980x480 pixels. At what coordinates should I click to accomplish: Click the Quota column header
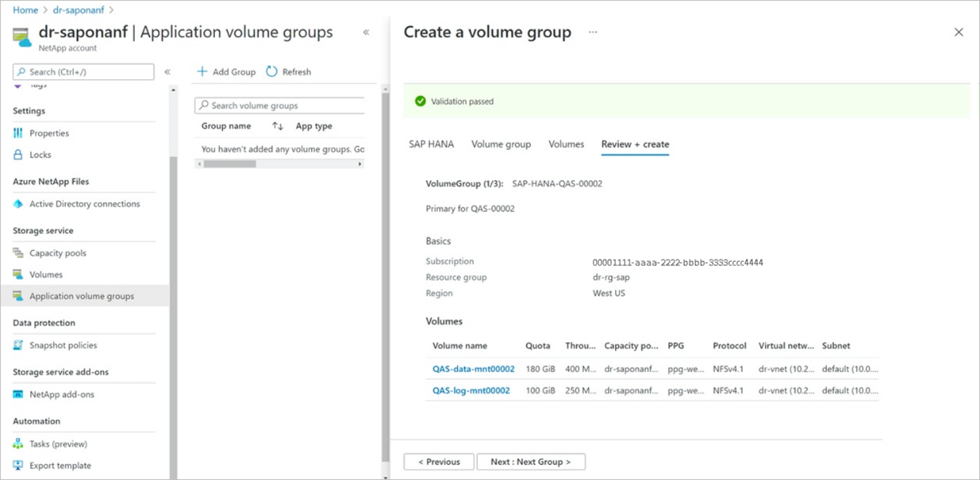[538, 345]
